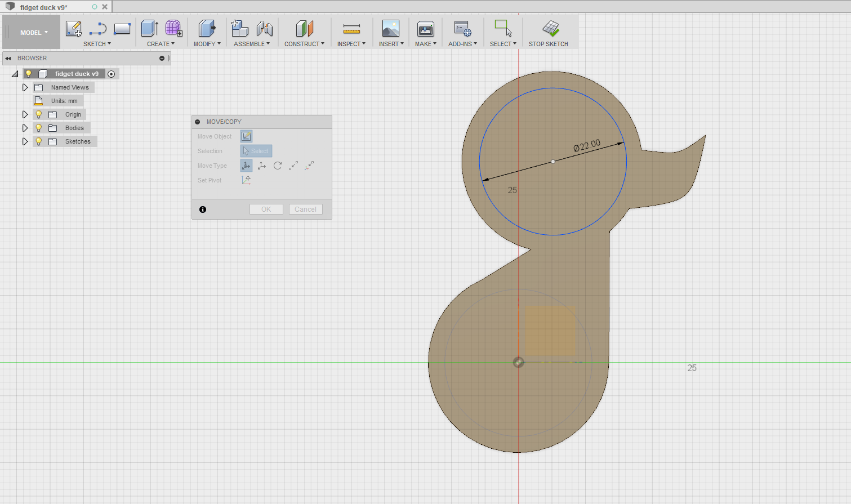Toggle Origin folder visibility bulb
851x504 pixels.
pyautogui.click(x=38, y=114)
